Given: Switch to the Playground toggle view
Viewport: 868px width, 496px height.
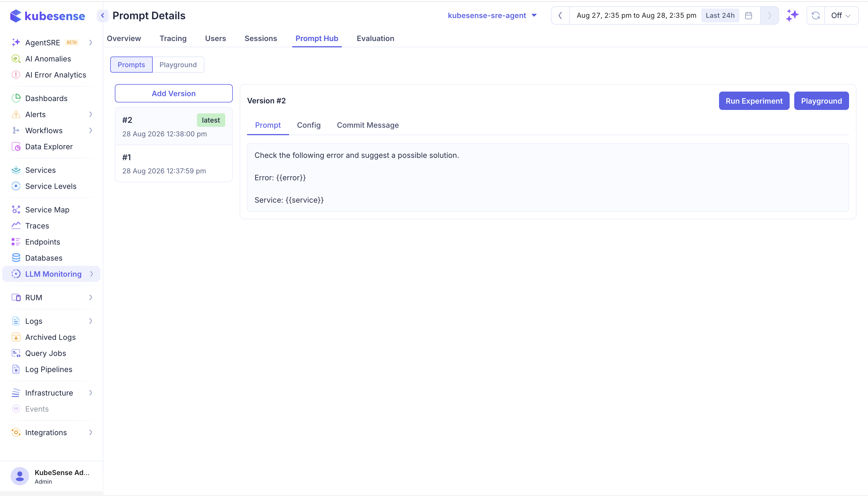Looking at the screenshot, I should tap(178, 65).
